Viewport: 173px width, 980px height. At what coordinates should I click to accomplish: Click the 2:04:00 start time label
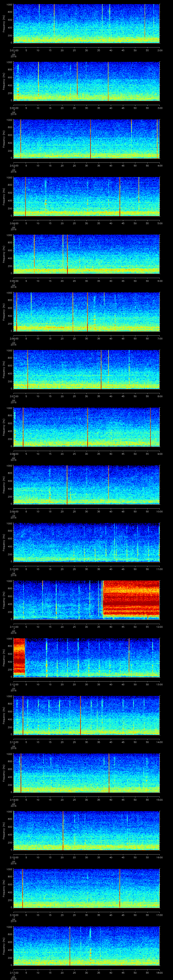point(14,223)
